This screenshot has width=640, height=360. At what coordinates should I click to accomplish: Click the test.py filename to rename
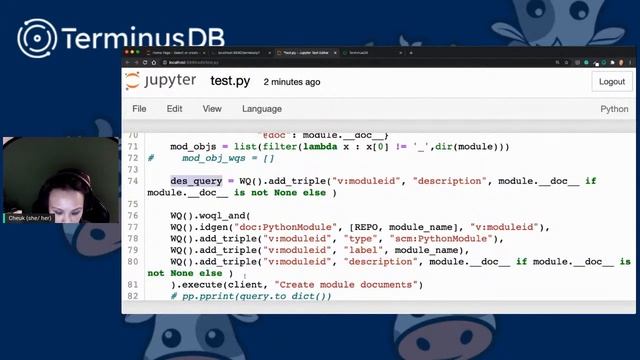click(230, 81)
